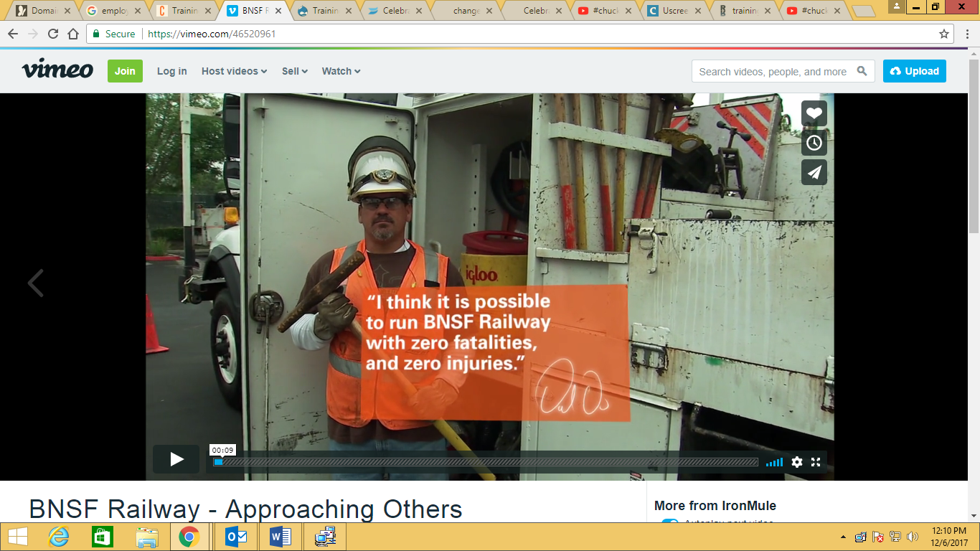Click Chrome back arrow
The width and height of the screenshot is (980, 551).
pos(13,34)
